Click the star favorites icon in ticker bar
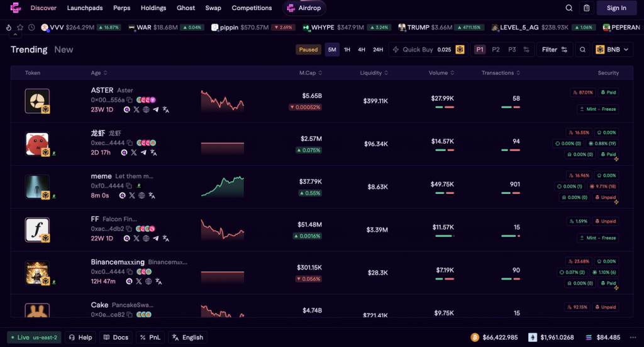The width and height of the screenshot is (644, 347). pyautogui.click(x=20, y=28)
